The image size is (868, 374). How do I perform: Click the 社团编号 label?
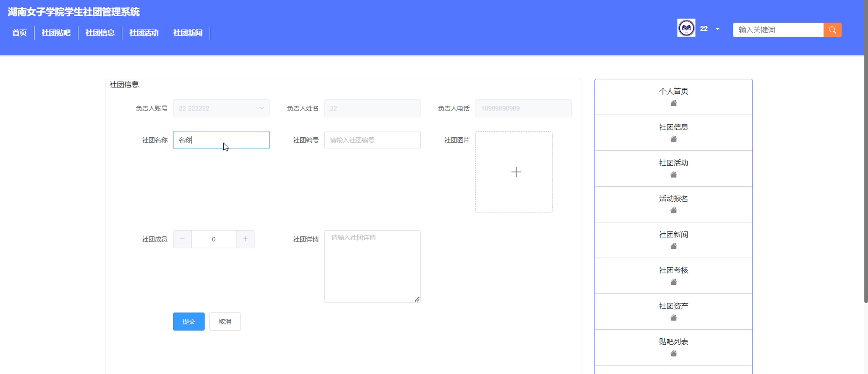[306, 140]
